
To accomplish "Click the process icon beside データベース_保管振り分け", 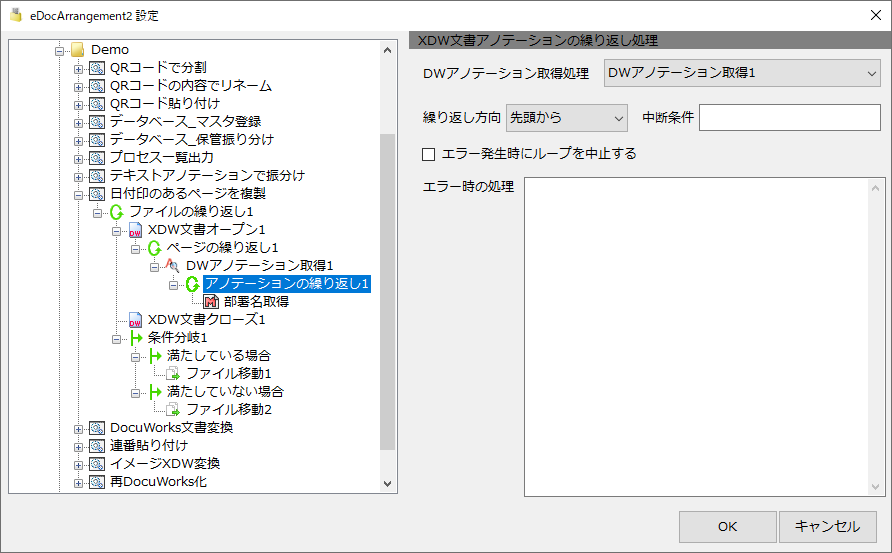I will (x=97, y=140).
